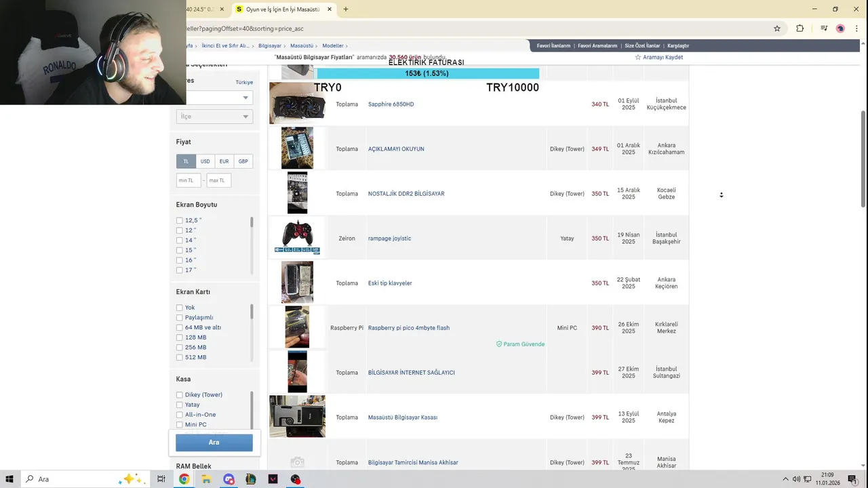Click the browser page vertical scrollbar
Viewport: 868px width, 488px height.
[863, 159]
